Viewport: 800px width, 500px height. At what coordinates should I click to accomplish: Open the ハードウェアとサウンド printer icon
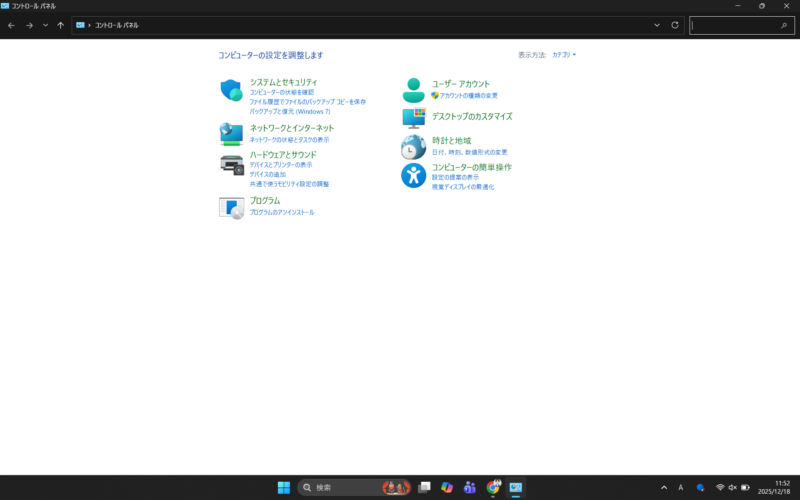click(x=231, y=165)
